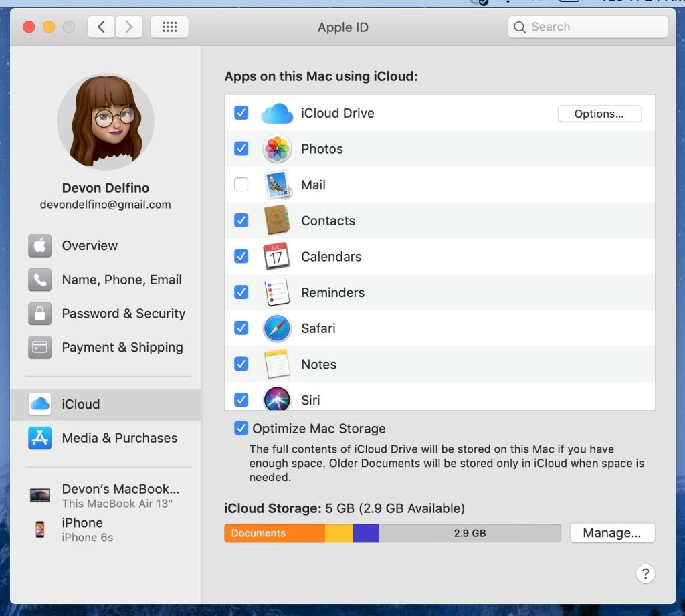
Task: Click the Safari compass icon
Action: [277, 328]
